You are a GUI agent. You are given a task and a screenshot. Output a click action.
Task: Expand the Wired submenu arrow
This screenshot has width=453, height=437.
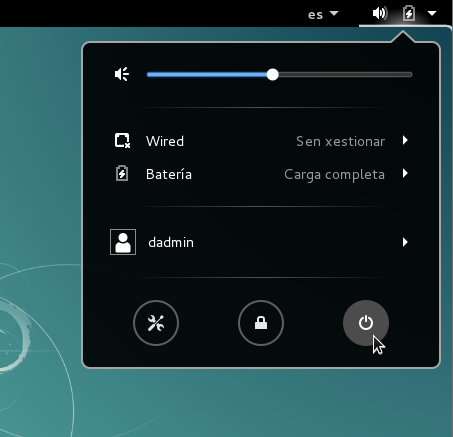point(405,140)
